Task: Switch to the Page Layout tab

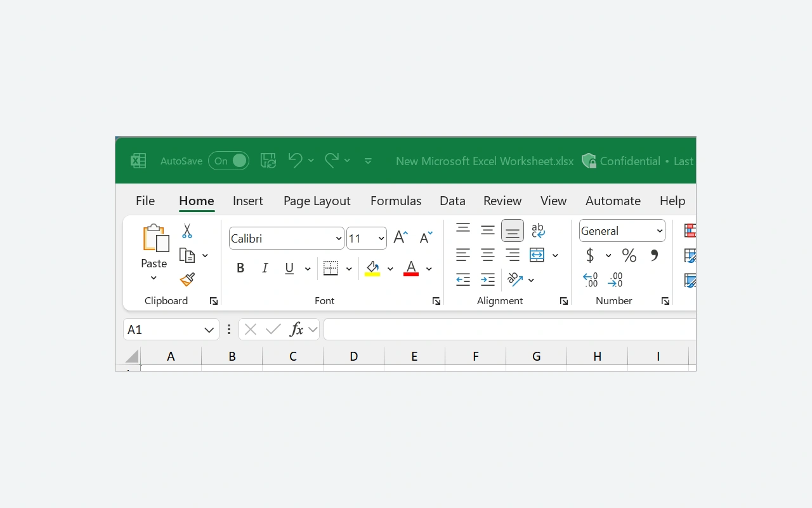Action: (x=317, y=201)
